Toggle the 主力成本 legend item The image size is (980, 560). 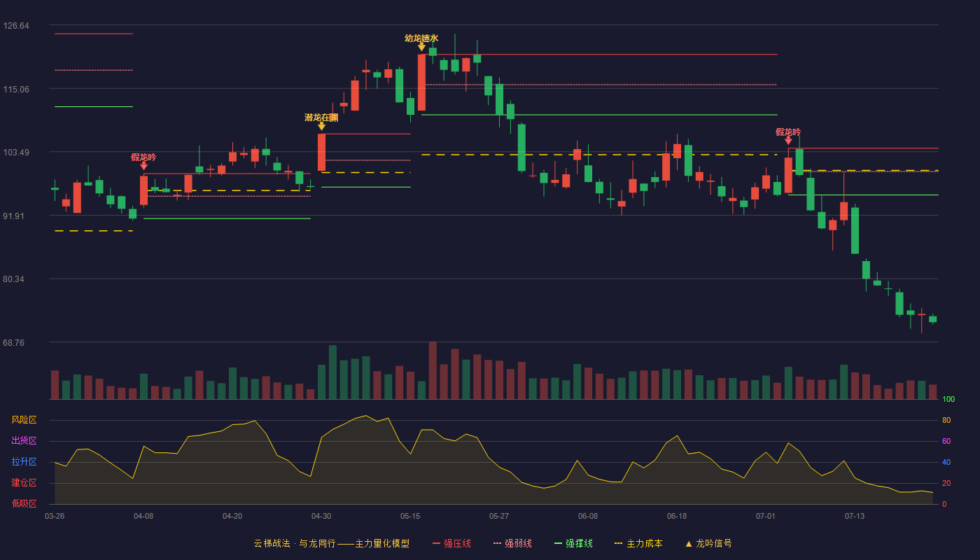point(638,543)
